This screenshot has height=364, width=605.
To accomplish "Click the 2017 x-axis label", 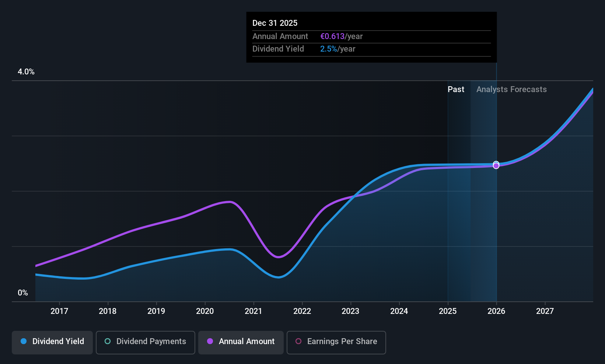I will (59, 311).
